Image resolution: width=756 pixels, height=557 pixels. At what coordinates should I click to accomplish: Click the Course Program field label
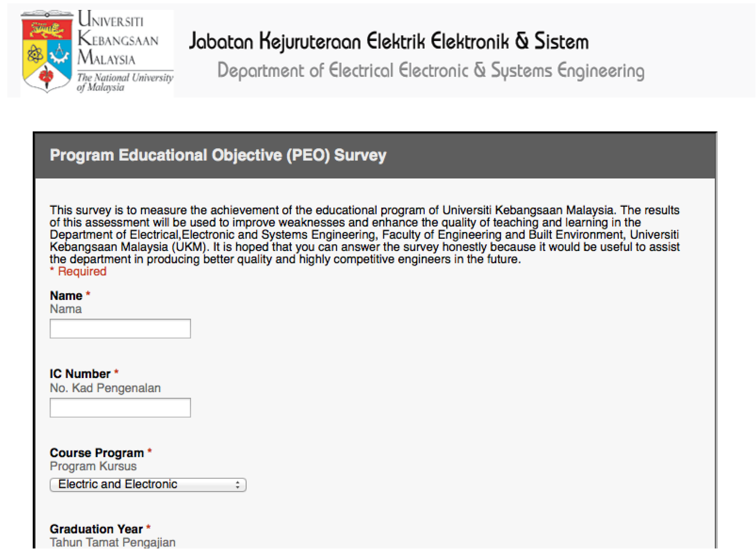[97, 453]
